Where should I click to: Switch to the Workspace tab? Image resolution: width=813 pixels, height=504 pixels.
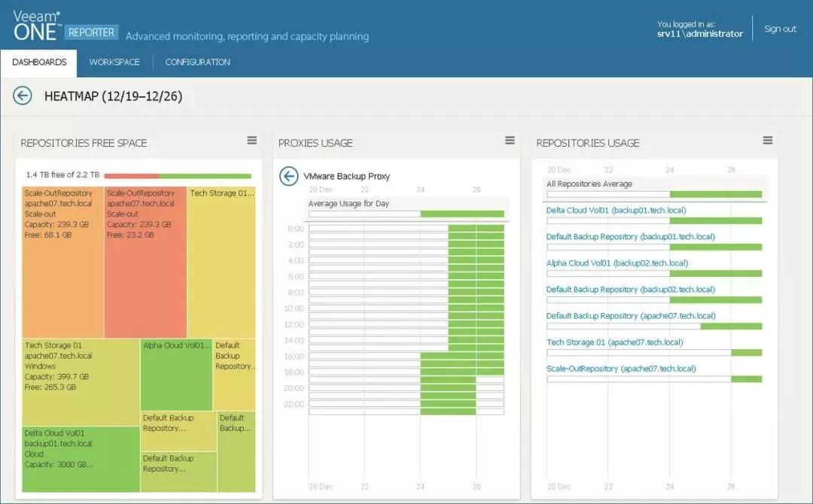point(114,62)
